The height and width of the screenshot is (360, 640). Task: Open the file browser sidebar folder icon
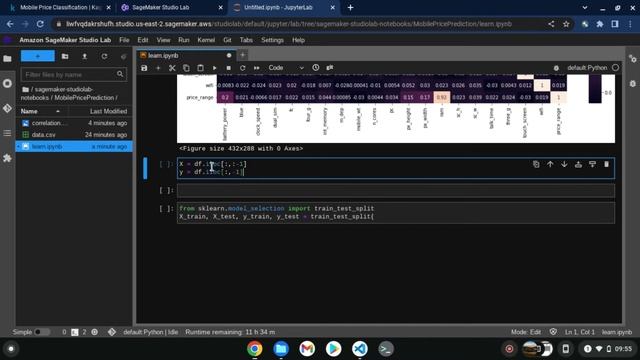tap(7, 59)
